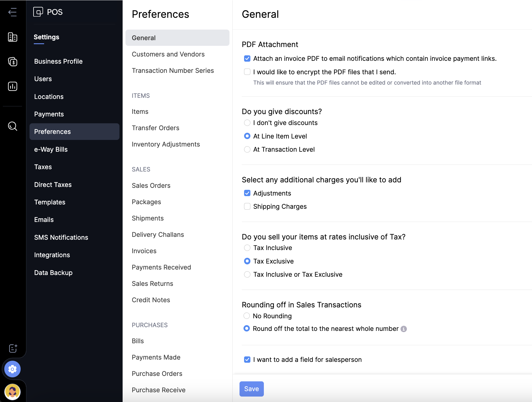Open the Invoices preferences section
The width and height of the screenshot is (532, 402).
tap(144, 251)
